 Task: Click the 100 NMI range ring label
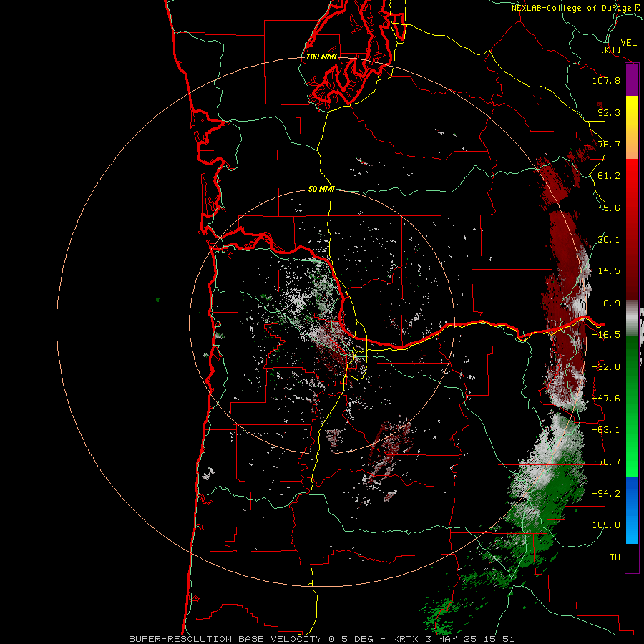pos(321,57)
